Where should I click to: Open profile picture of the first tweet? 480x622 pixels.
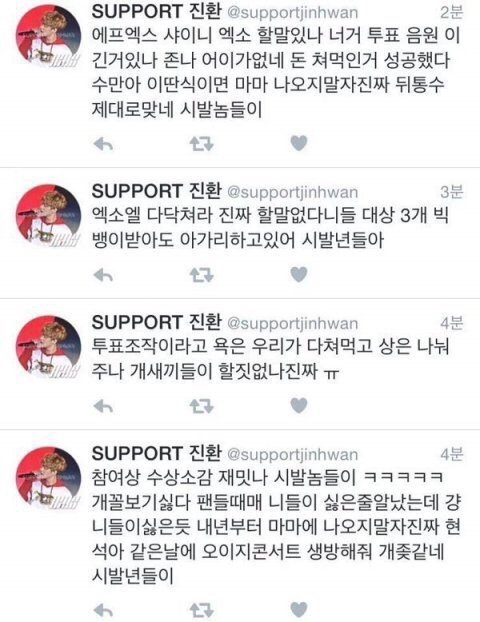[x=48, y=36]
